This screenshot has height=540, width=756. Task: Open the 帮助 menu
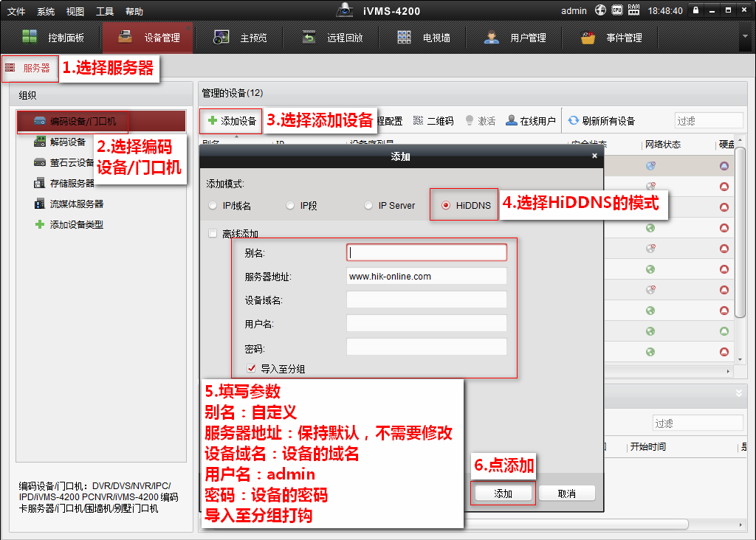click(134, 11)
